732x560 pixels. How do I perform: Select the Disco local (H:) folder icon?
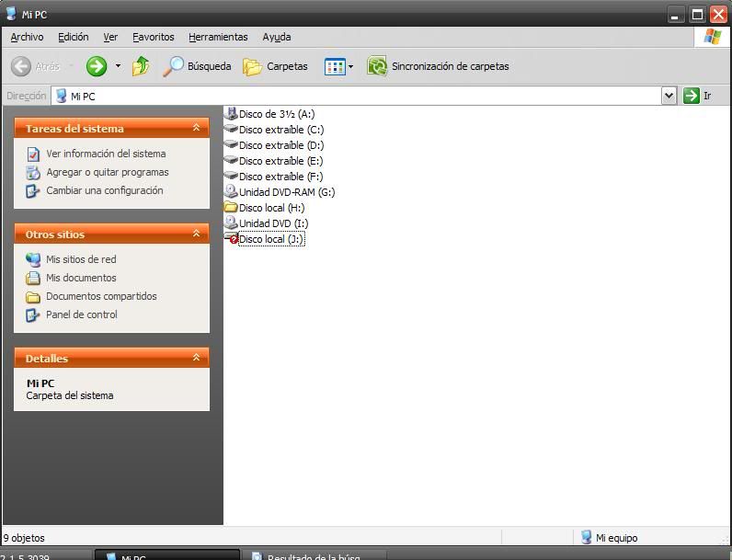231,207
